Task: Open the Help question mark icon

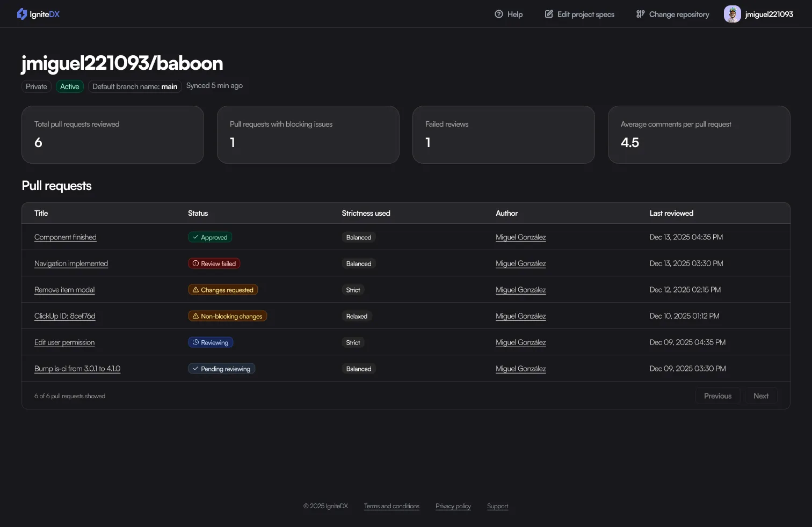Action: [x=498, y=14]
